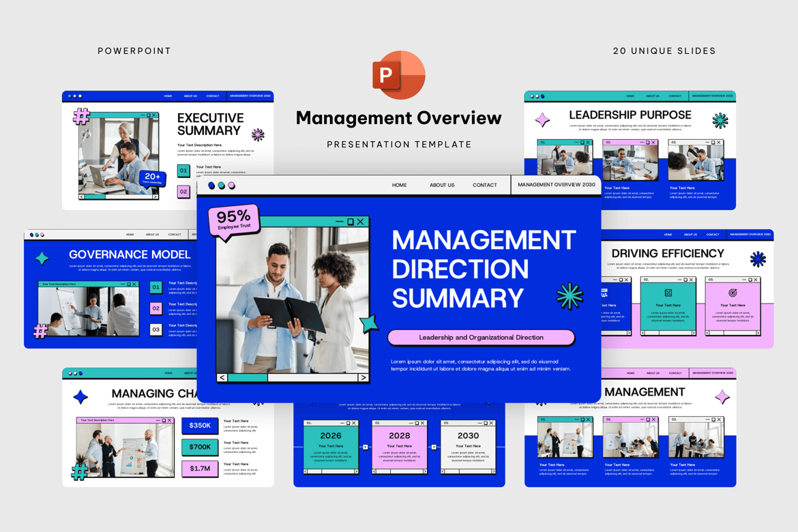
Task: Click pink 02 box on Executive Summary slide
Action: click(x=183, y=192)
